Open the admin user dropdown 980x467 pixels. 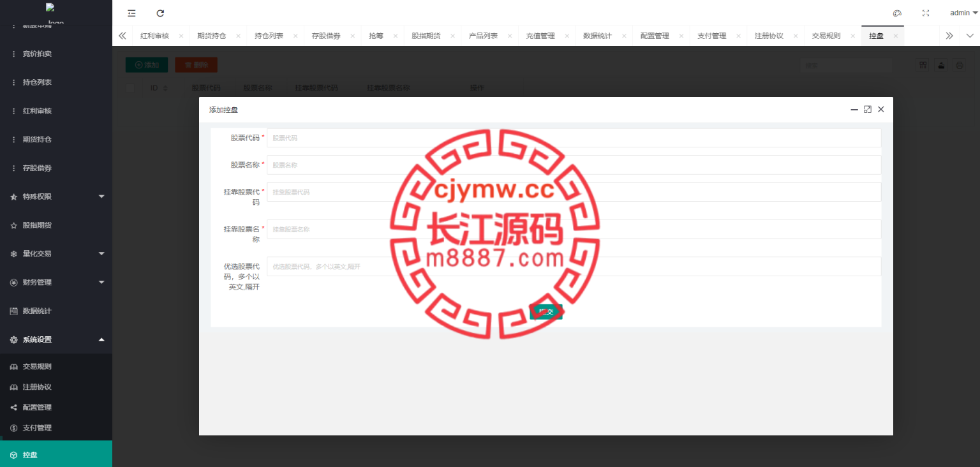(x=963, y=13)
